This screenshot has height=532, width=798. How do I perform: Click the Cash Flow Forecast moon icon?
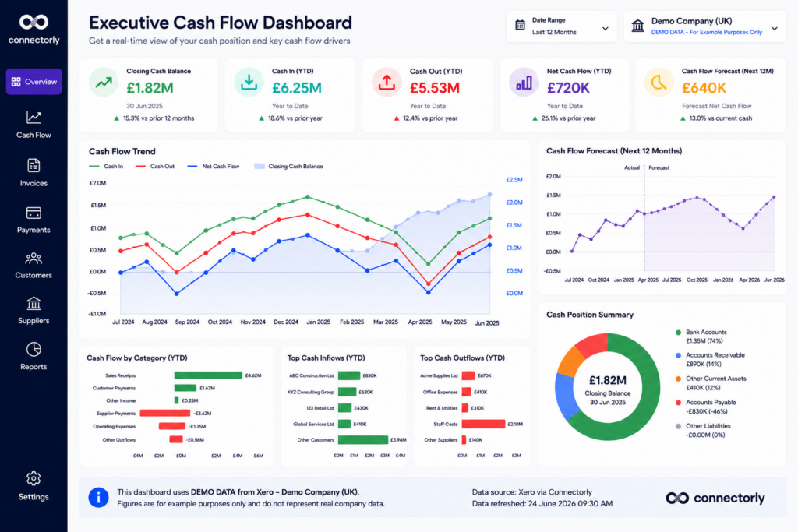[x=659, y=83]
